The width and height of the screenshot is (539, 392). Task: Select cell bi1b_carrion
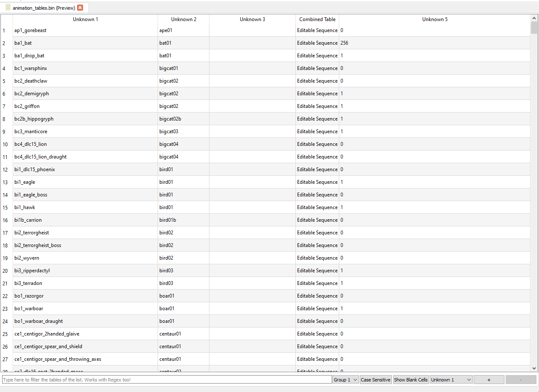coord(86,220)
